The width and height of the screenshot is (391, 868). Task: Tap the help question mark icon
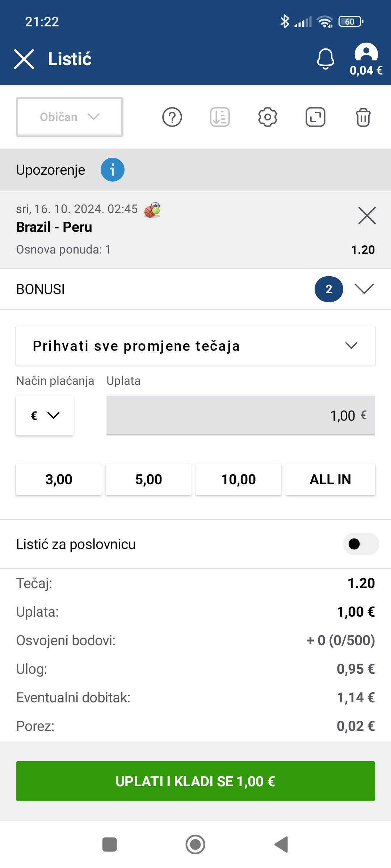[x=172, y=117]
